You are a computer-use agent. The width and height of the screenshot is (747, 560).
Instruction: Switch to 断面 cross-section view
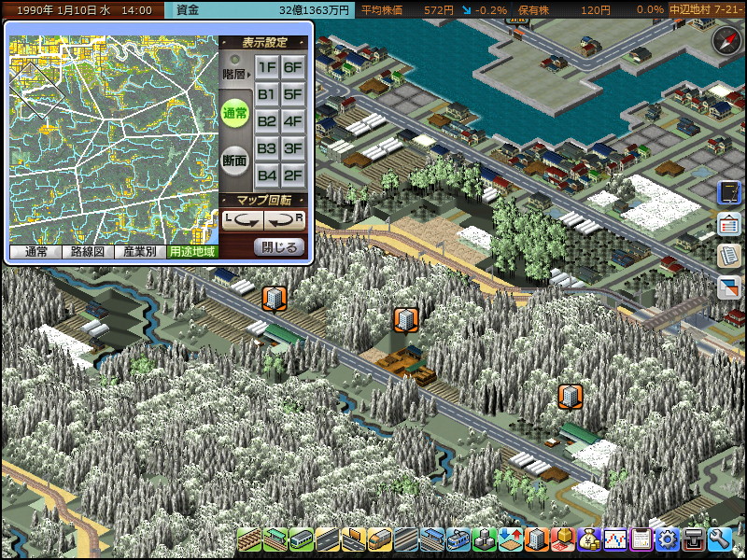tap(235, 161)
